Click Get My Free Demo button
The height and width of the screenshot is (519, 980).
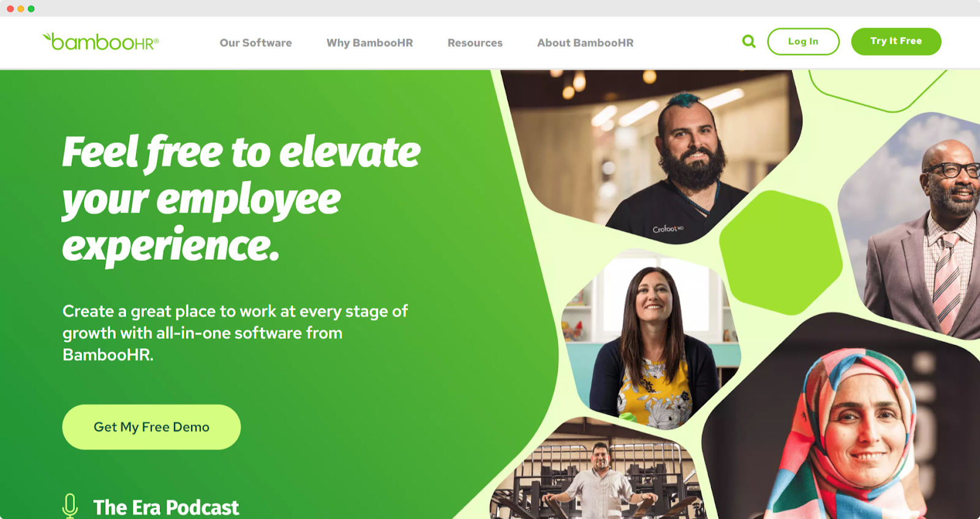click(151, 427)
